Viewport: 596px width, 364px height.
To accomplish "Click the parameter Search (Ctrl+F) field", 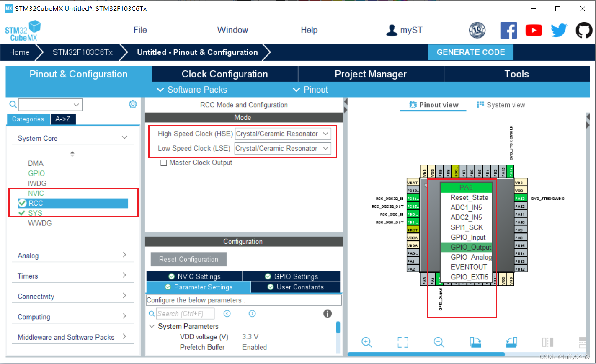I will (185, 314).
